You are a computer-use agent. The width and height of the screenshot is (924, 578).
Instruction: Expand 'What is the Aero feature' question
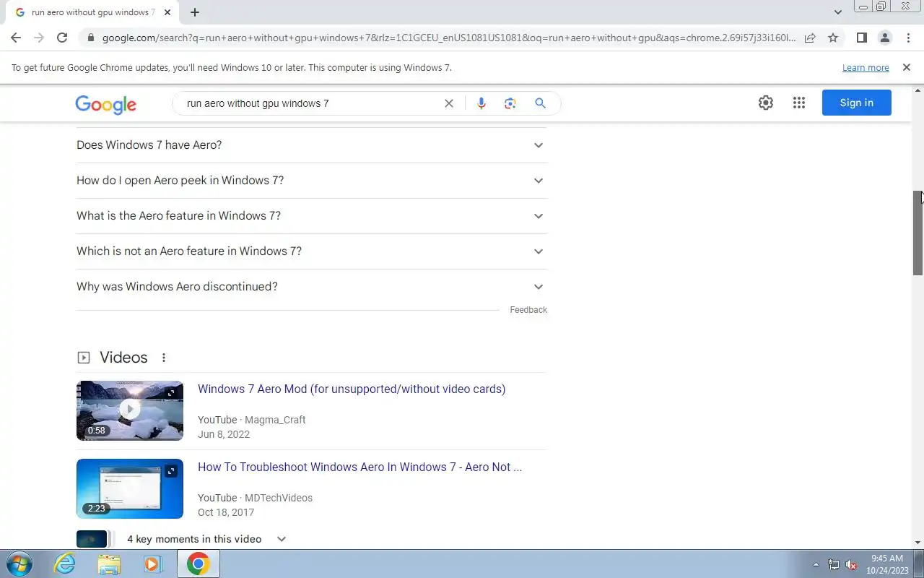(x=312, y=216)
